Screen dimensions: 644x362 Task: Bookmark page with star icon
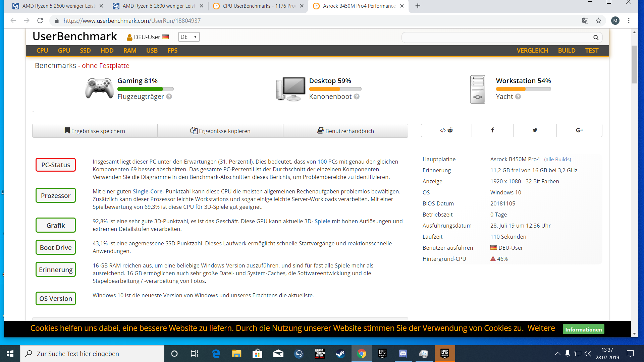(598, 21)
